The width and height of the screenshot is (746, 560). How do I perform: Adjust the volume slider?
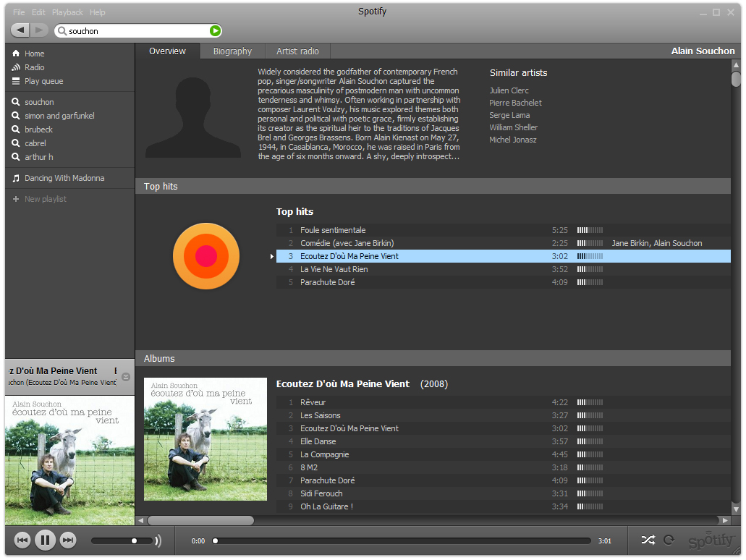(122, 541)
